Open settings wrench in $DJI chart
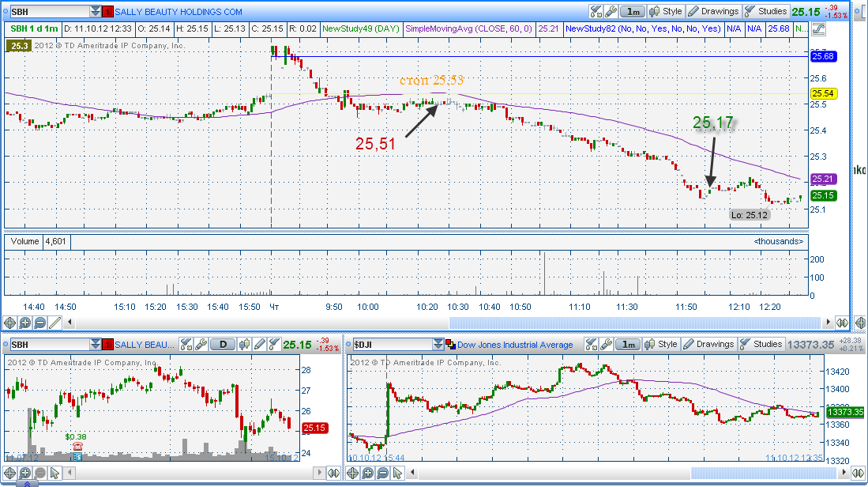Viewport: 868px width, 487px height. pyautogui.click(x=606, y=345)
